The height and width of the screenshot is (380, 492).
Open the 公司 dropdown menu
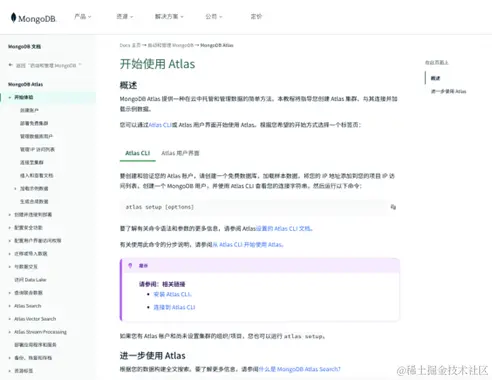[214, 16]
